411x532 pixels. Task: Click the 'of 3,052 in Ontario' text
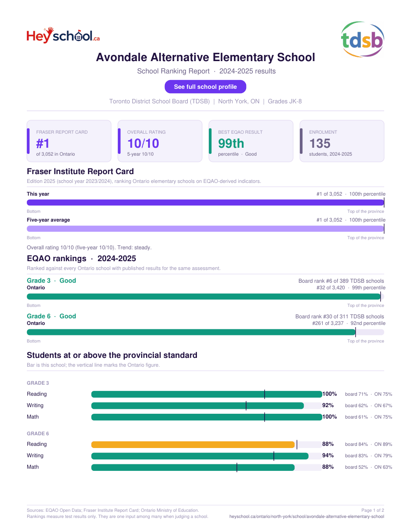pos(55,154)
